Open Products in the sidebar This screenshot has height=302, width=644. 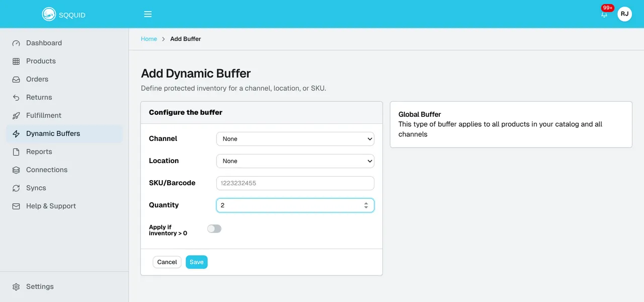click(x=64, y=61)
